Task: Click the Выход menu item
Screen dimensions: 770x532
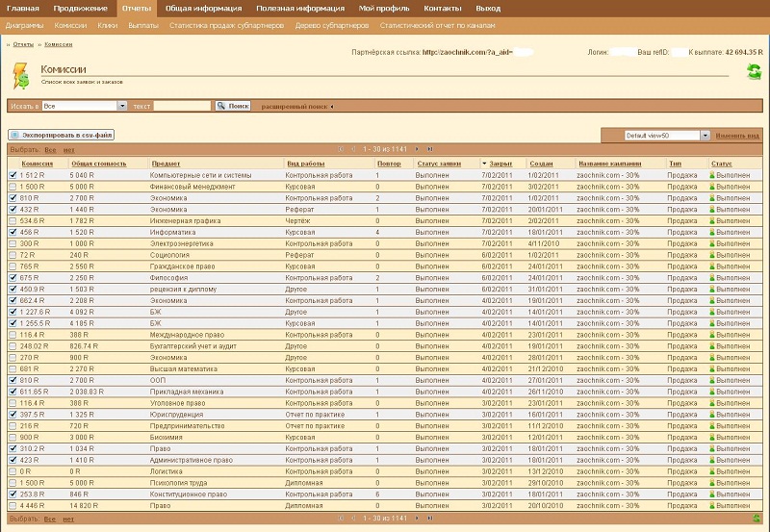Action: point(488,9)
